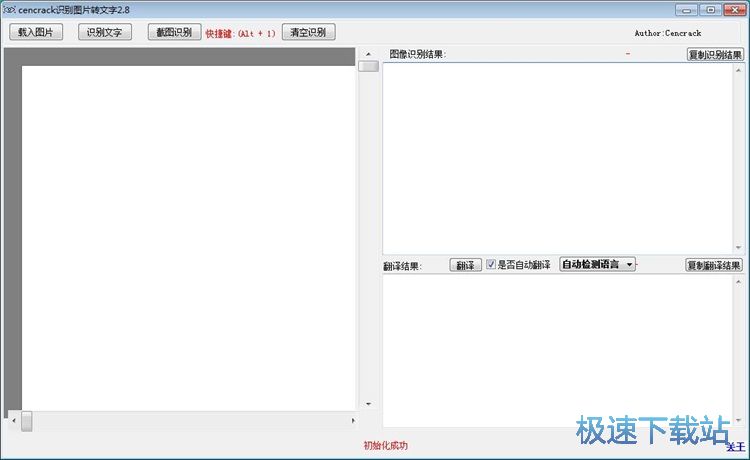Click image panel scroll right arrow
Screen dimensions: 750x460
(353, 421)
